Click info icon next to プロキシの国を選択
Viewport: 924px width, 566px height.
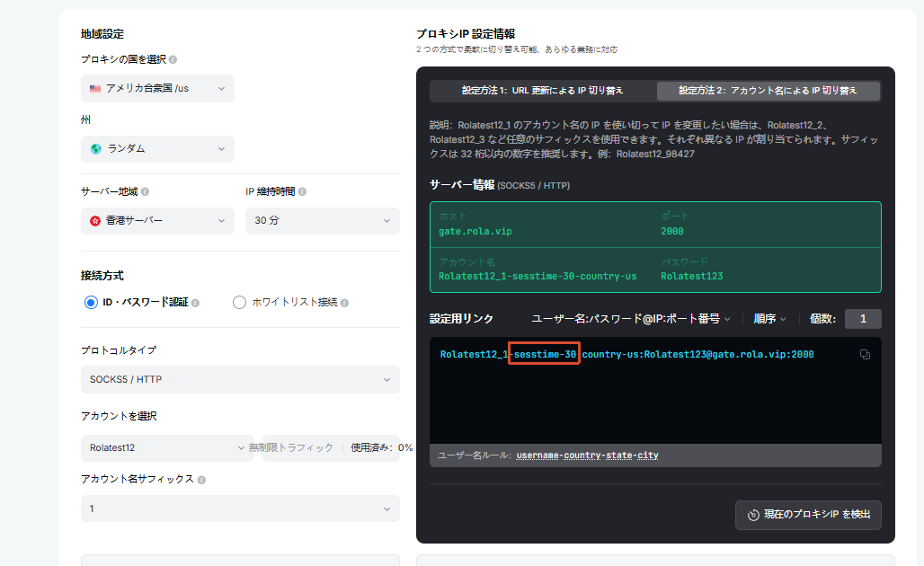tap(173, 59)
